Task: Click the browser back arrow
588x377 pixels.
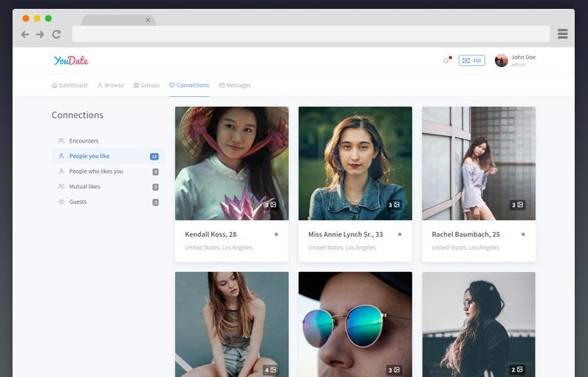Action: tap(25, 35)
